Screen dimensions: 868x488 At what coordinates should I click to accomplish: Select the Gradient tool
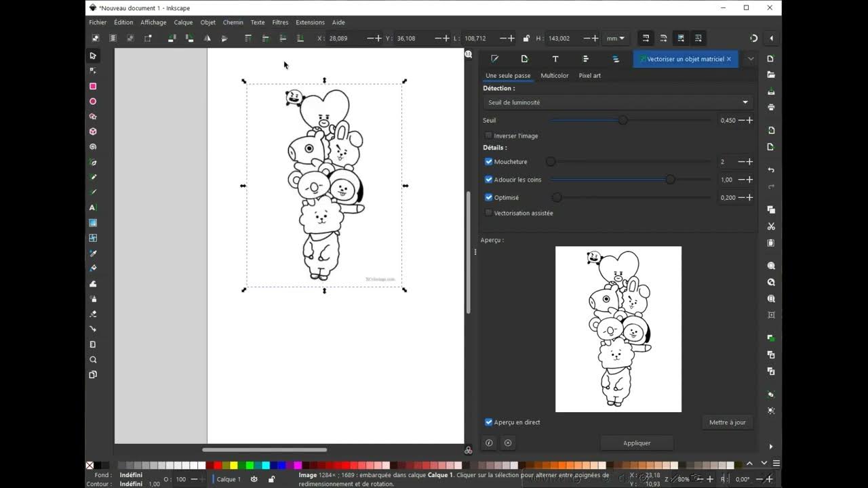(x=93, y=222)
